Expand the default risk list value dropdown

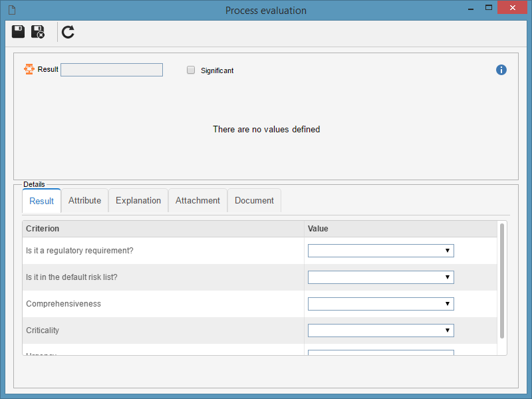[x=380, y=277]
